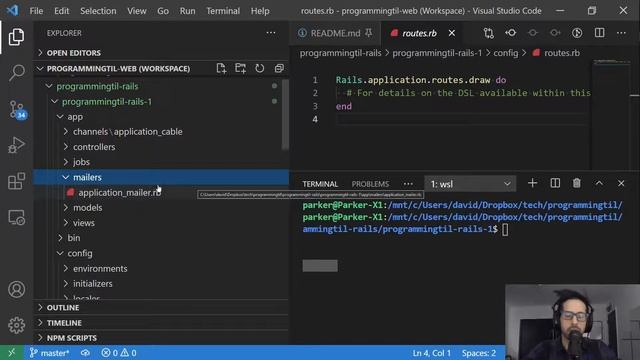Open the Search view in activity bar

click(x=16, y=73)
